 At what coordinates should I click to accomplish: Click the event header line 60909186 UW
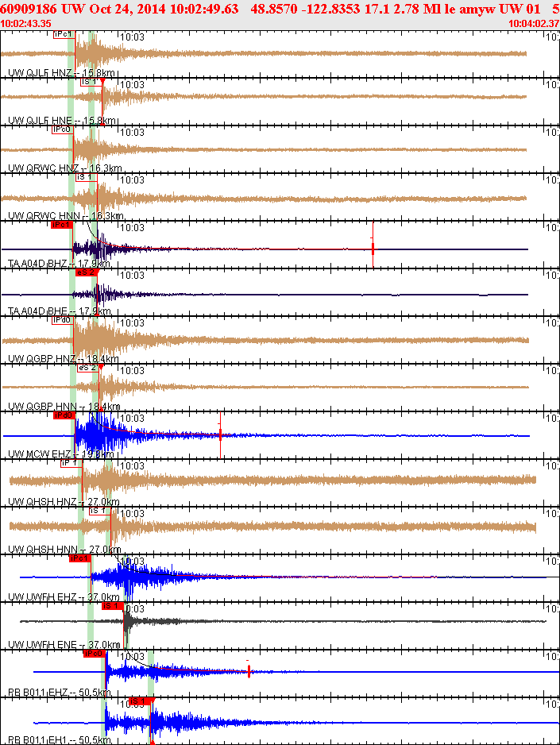tap(280, 9)
